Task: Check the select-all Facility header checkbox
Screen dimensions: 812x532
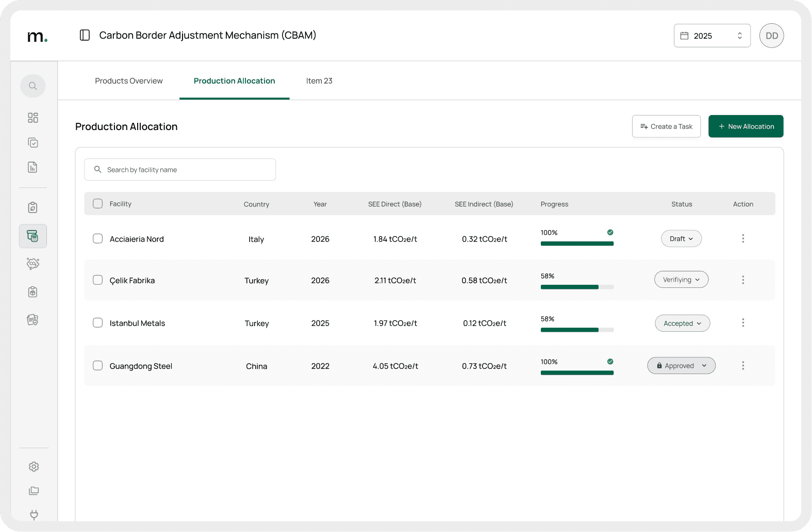Action: point(97,204)
